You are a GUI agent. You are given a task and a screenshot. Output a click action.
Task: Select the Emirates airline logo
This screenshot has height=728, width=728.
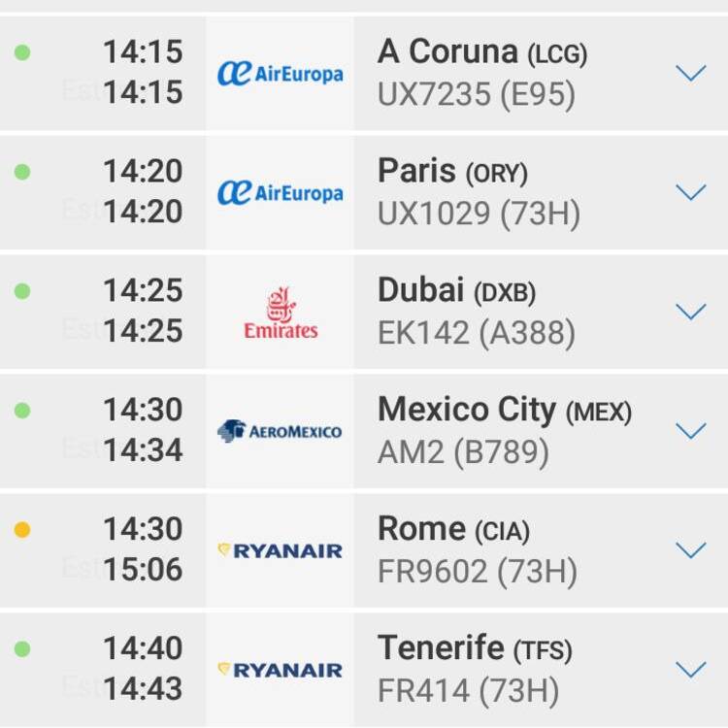point(281,313)
